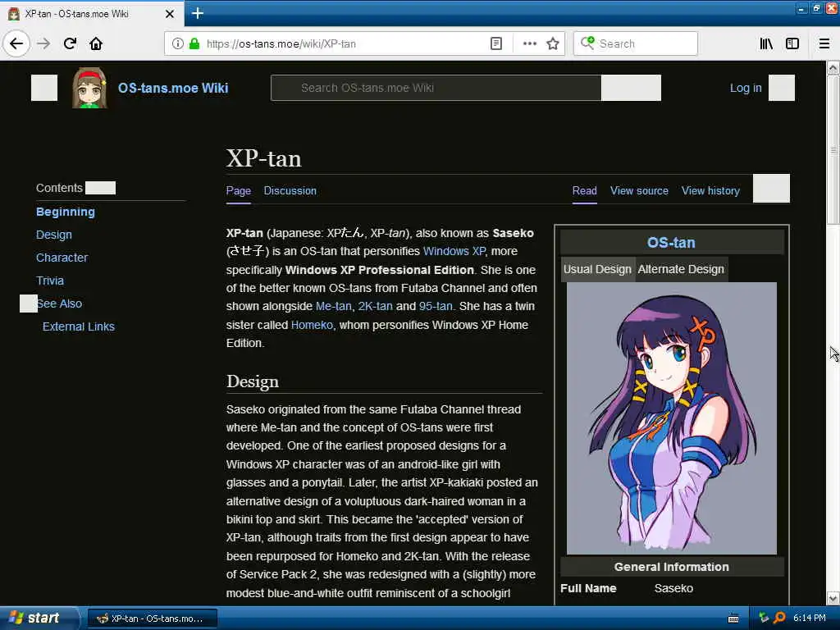The image size is (840, 630).
Task: Reload the current page
Action: click(x=70, y=43)
